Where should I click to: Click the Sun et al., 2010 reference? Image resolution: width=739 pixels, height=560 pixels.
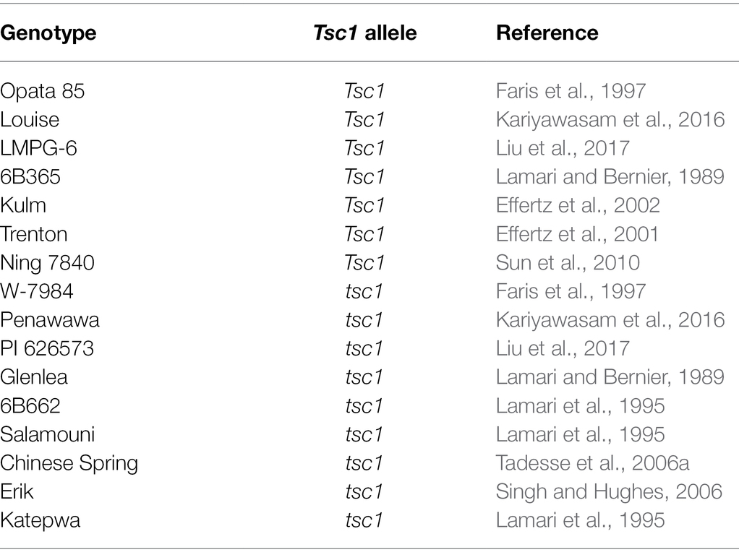[568, 263]
